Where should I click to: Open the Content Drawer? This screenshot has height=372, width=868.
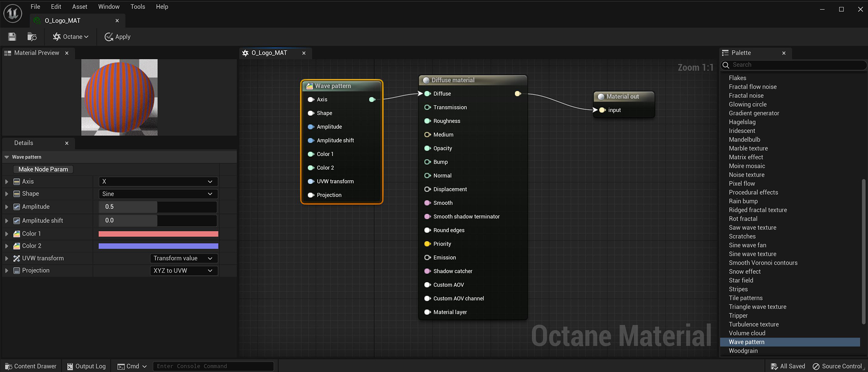point(30,366)
